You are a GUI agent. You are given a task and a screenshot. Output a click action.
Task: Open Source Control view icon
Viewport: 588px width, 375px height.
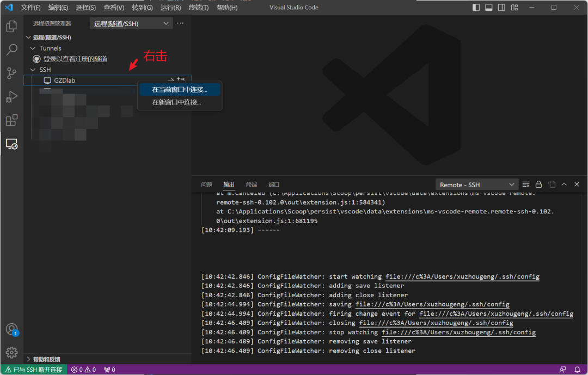(11, 73)
